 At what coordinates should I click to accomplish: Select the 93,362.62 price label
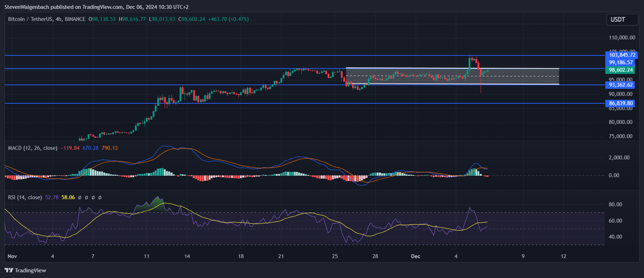point(621,85)
